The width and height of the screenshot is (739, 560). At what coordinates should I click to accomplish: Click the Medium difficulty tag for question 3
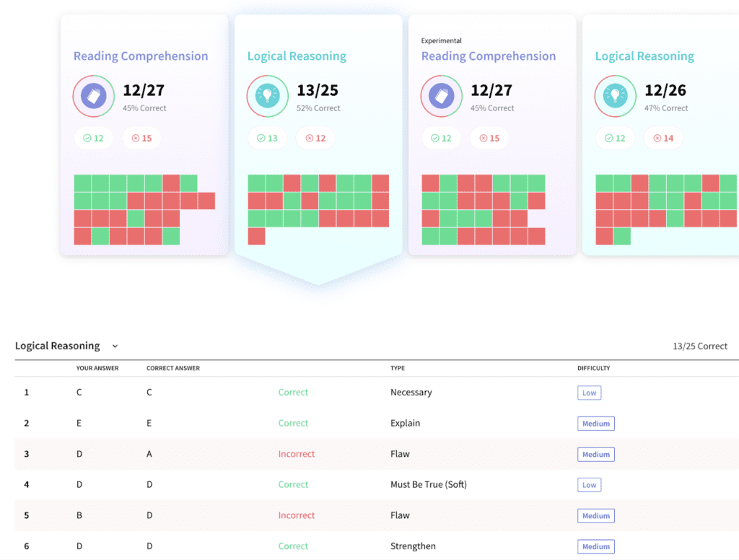pyautogui.click(x=595, y=455)
